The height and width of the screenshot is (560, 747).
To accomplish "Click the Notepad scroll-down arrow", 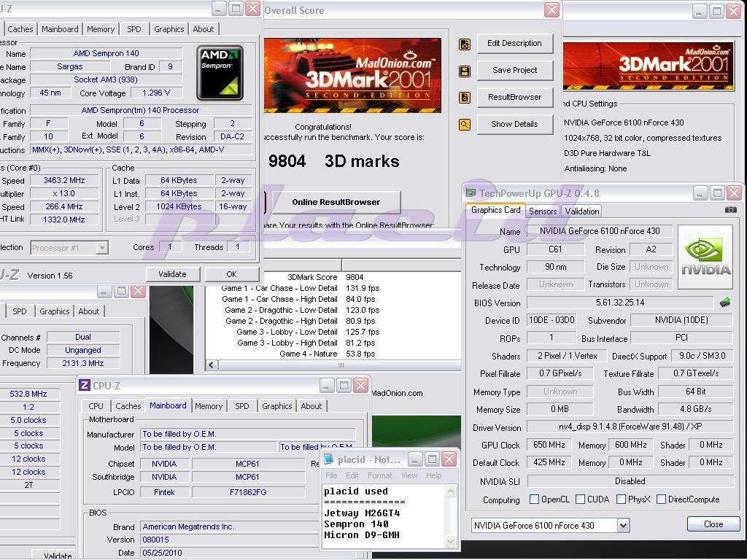I will point(450,540).
